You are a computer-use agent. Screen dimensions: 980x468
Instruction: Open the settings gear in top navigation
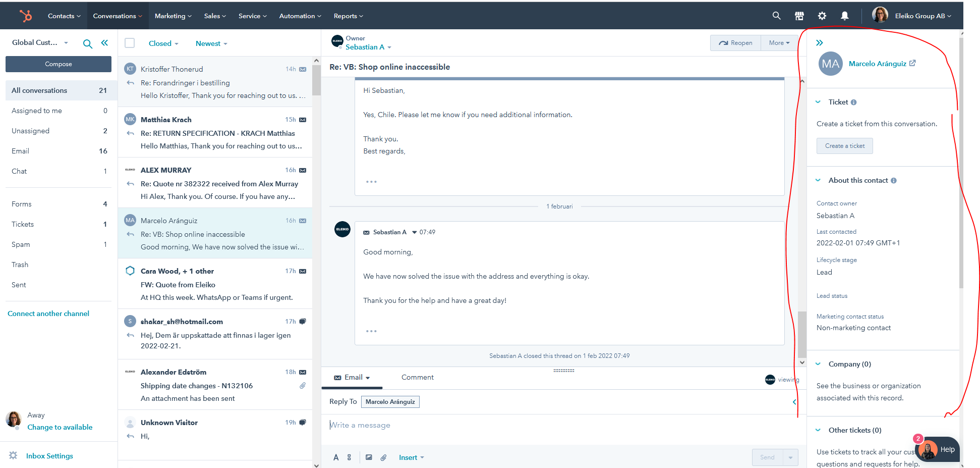point(822,16)
